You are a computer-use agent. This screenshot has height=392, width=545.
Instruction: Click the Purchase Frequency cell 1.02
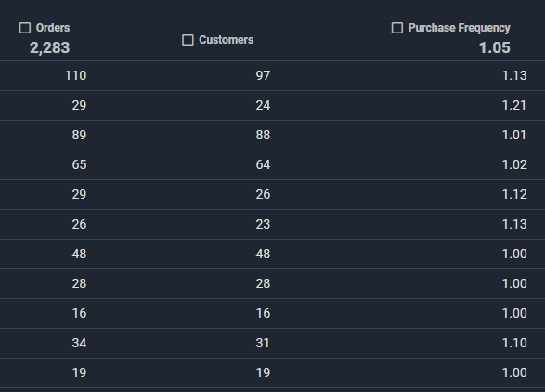click(514, 164)
